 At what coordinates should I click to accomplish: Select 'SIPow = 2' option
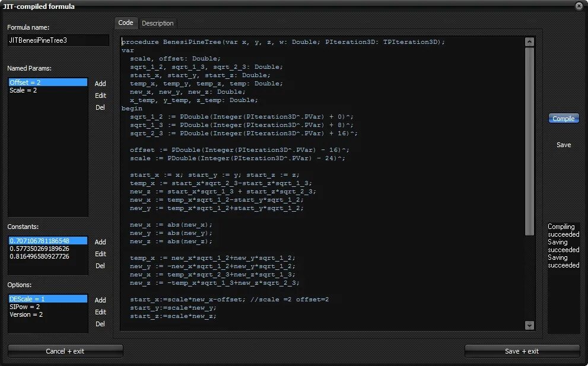(48, 307)
